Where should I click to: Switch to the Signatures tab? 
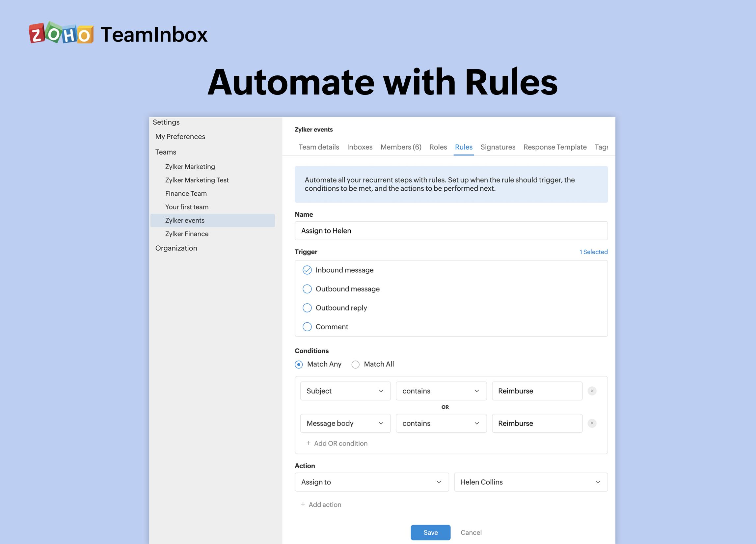pyautogui.click(x=498, y=147)
